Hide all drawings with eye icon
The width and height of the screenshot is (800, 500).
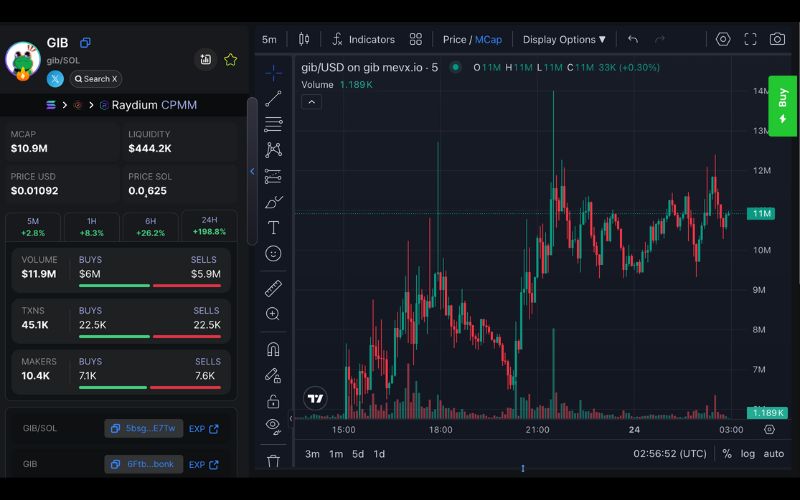click(x=273, y=426)
